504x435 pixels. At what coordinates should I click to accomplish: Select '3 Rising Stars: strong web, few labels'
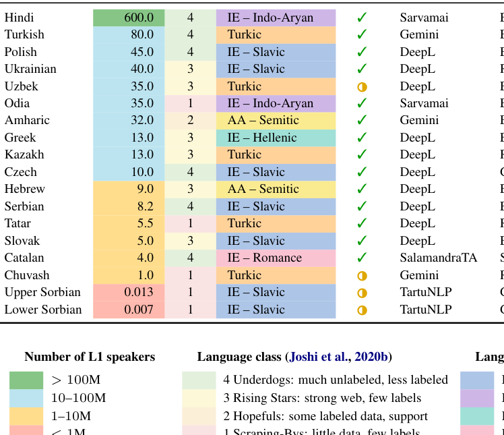pyautogui.click(x=322, y=398)
